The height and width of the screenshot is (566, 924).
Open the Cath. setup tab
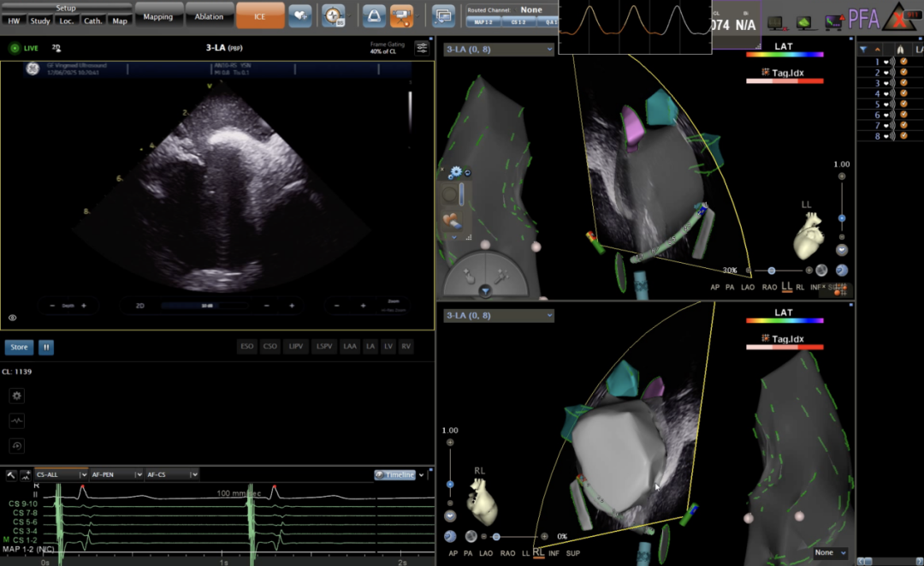coord(92,21)
